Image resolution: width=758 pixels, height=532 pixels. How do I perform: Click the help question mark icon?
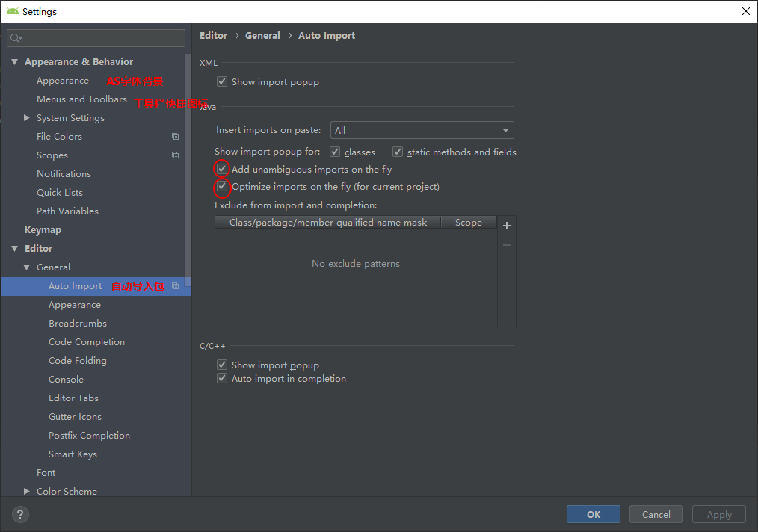[x=20, y=514]
